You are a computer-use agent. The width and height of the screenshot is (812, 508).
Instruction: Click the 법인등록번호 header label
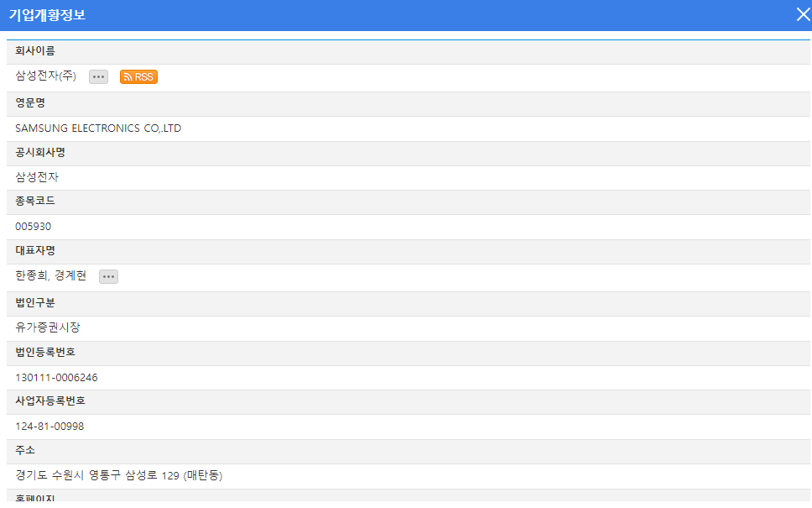click(45, 353)
